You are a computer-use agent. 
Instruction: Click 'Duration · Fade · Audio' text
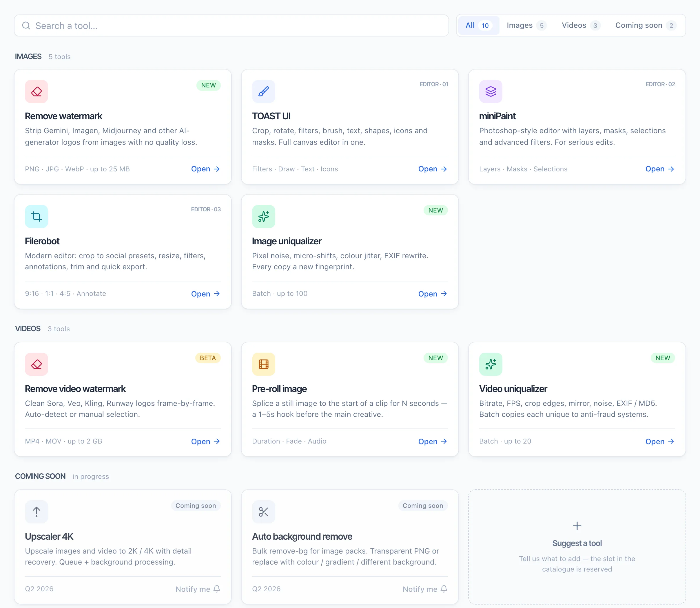(289, 441)
